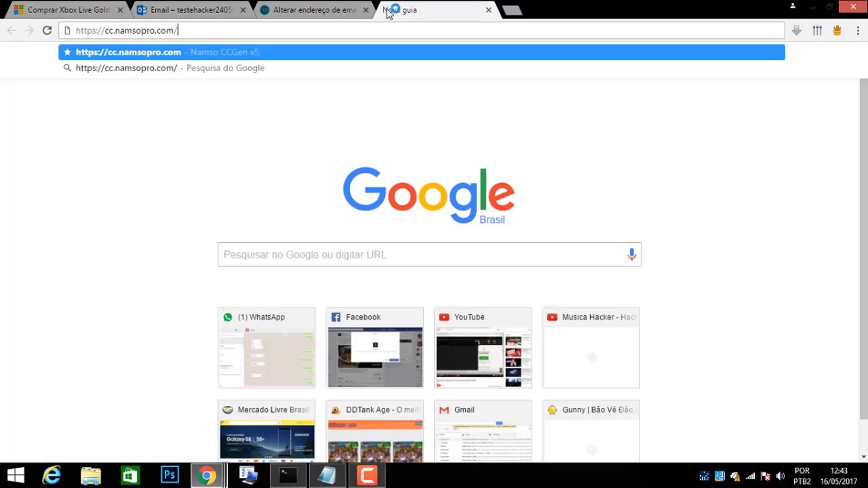Open the POR PTB2 language indicator

point(802,476)
